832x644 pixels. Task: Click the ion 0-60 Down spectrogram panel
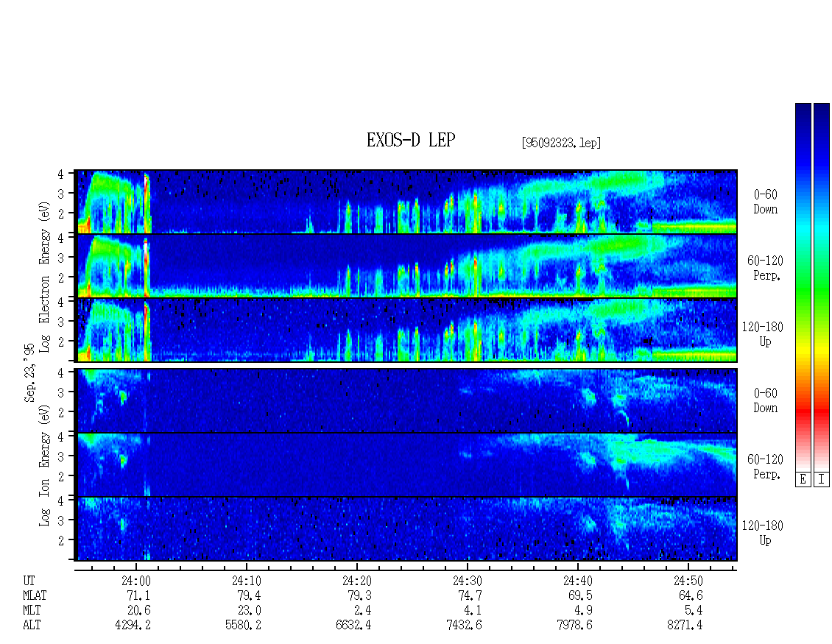click(x=407, y=400)
